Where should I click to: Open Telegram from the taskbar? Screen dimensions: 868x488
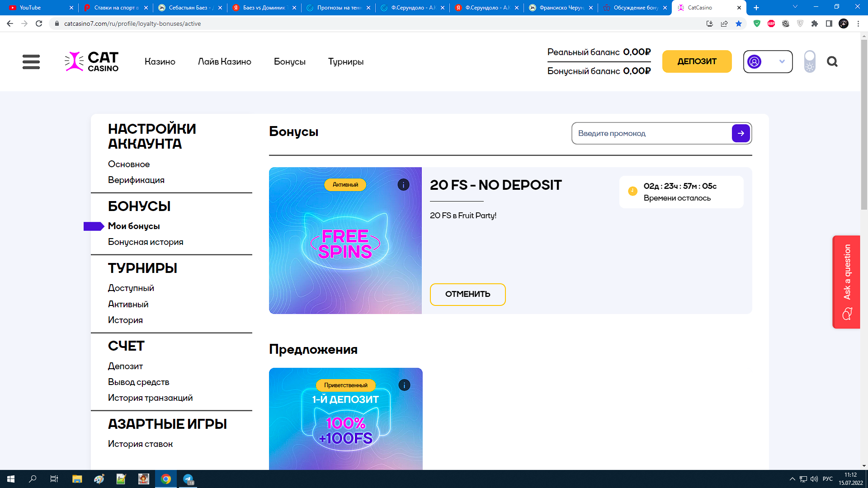click(x=189, y=479)
